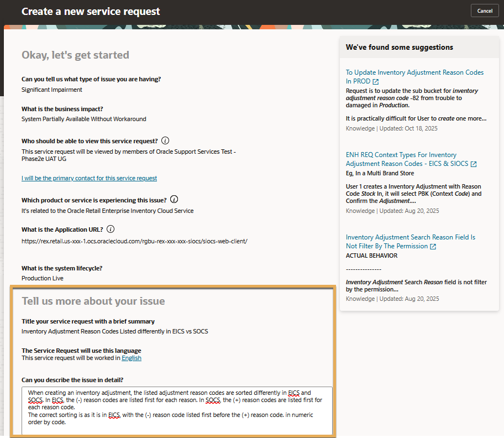Click the 'ACTUAL BEHAVIOR' snippet text
Viewport: 504px width, 438px height.
(x=371, y=255)
